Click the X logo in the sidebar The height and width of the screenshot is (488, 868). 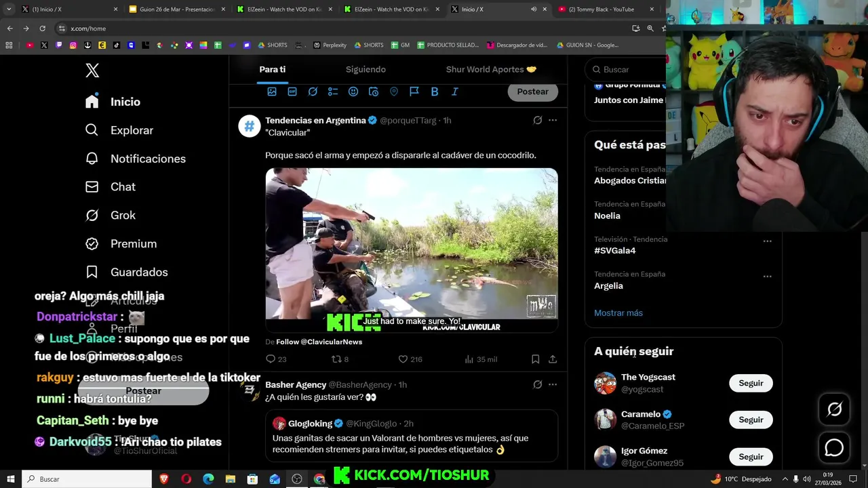[x=92, y=70]
